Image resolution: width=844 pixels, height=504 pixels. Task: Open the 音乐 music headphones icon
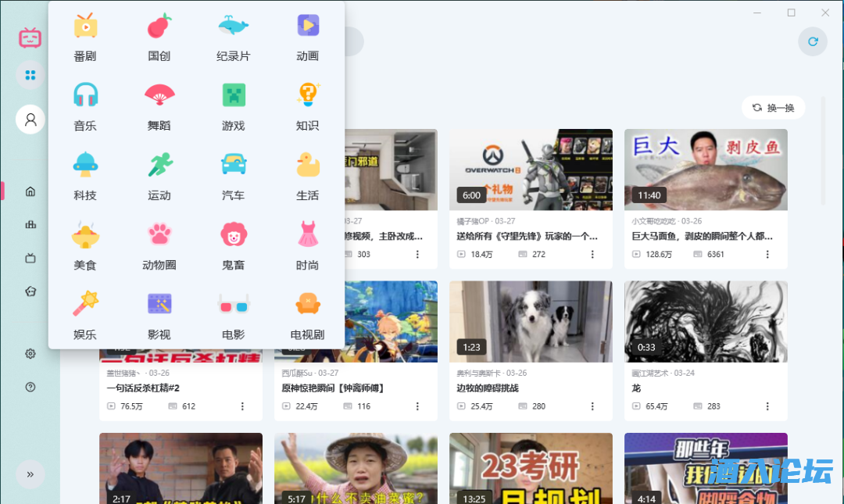84,95
